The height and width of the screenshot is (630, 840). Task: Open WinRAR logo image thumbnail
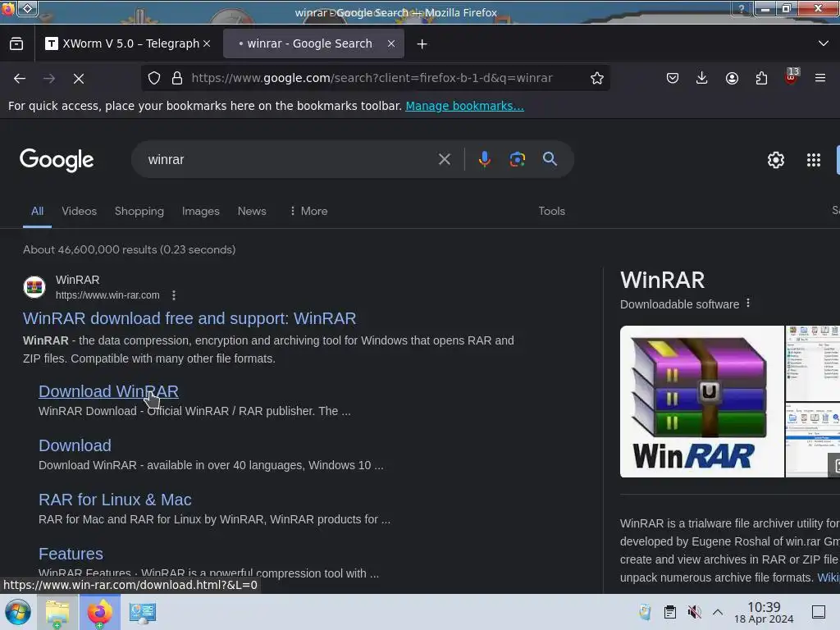point(702,401)
